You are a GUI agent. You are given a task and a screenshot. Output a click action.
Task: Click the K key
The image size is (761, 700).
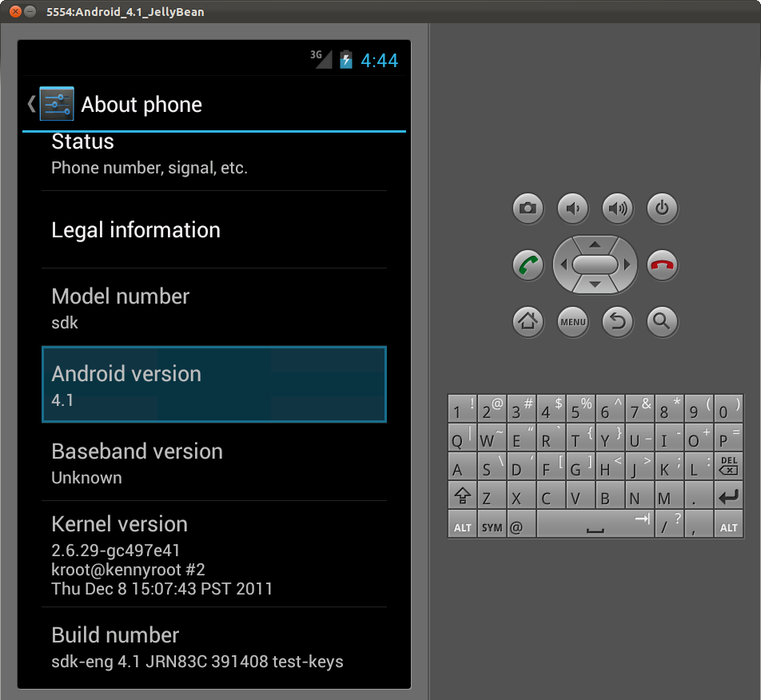(x=669, y=466)
